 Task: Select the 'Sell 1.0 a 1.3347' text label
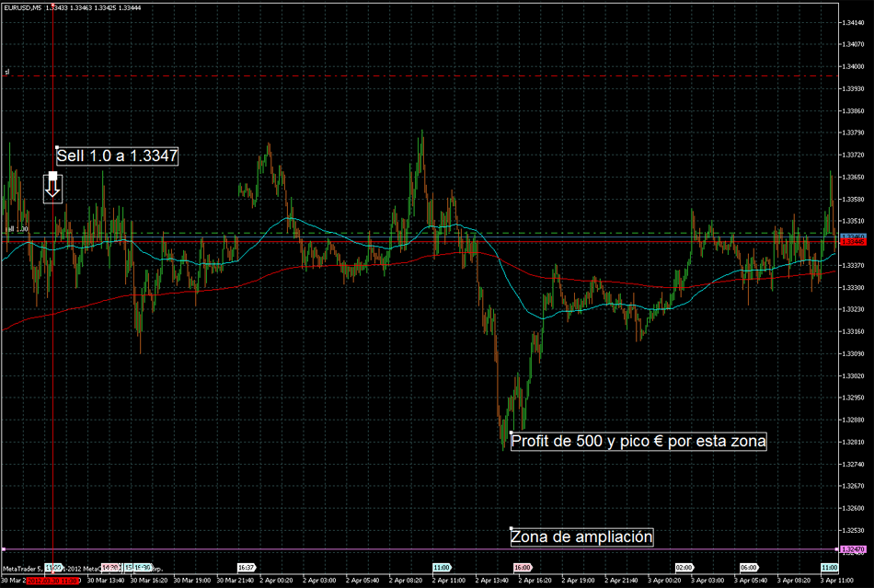coord(117,156)
